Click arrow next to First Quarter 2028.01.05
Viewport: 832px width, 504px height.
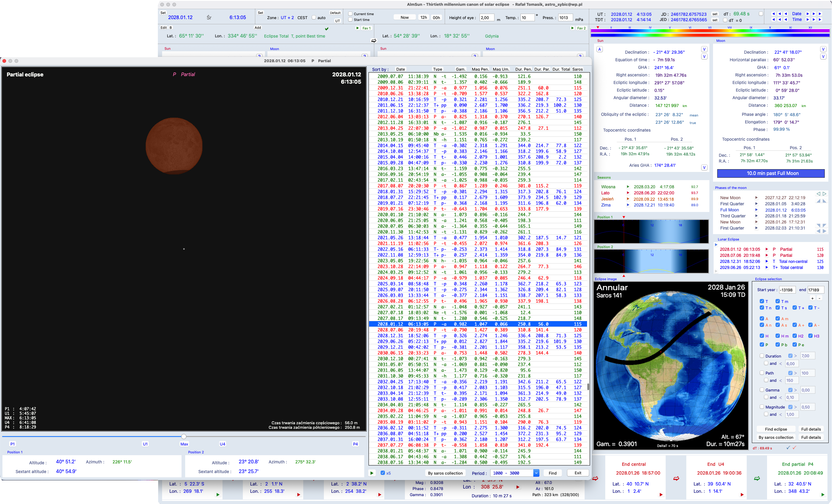[756, 204]
